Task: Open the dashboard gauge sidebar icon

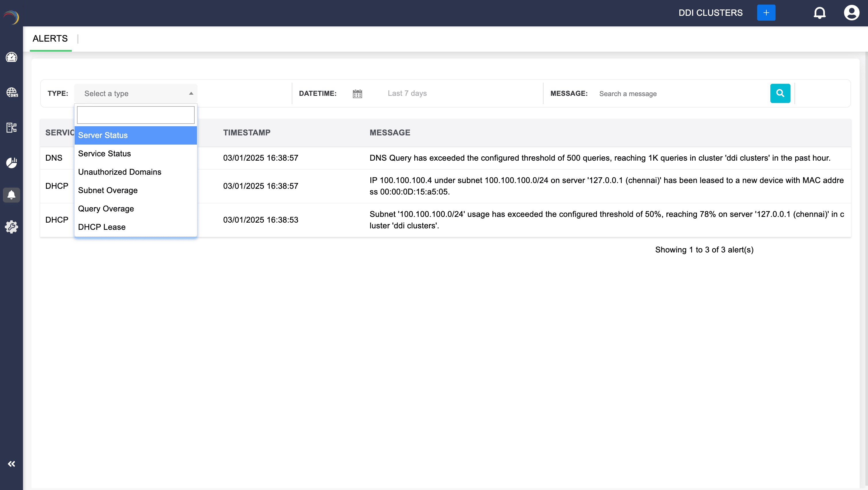Action: click(11, 57)
